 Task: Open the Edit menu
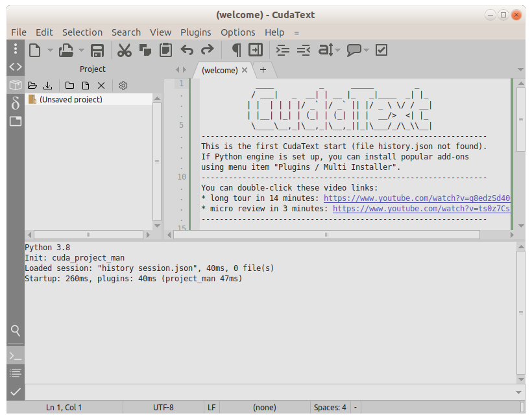click(45, 32)
